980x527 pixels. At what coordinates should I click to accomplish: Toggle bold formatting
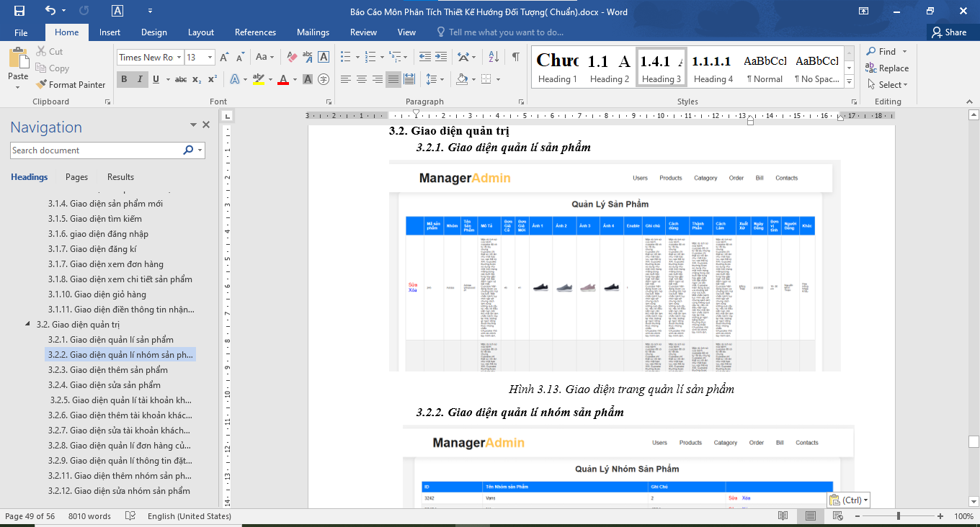(x=124, y=79)
